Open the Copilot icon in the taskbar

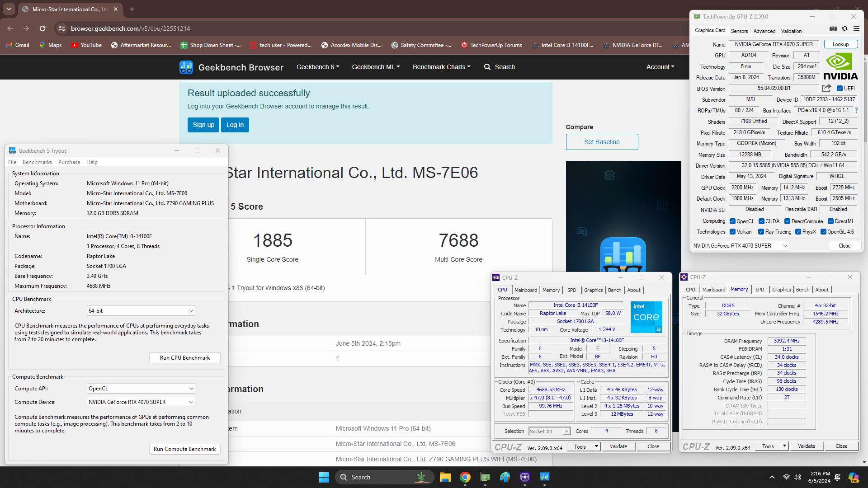(854, 477)
